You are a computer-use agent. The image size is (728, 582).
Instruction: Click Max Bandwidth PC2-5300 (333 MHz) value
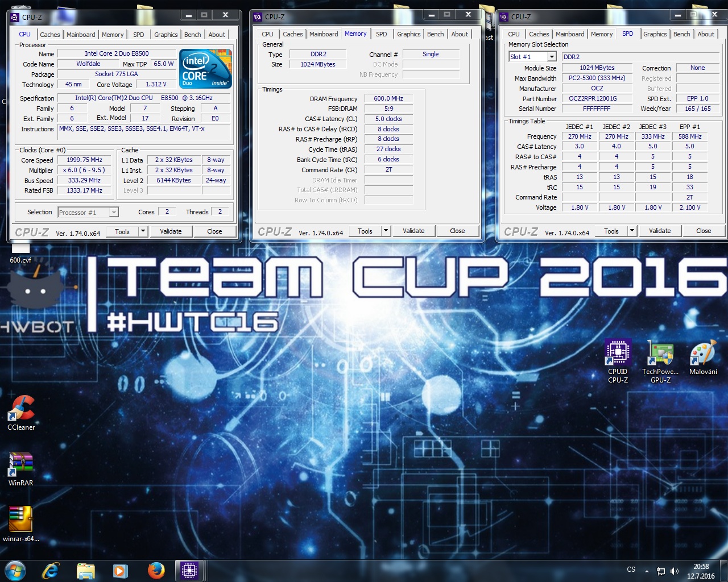597,78
